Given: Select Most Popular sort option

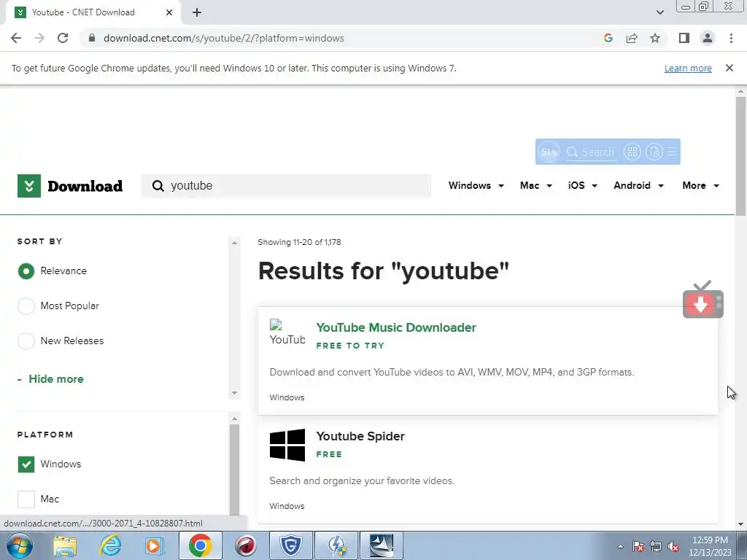Looking at the screenshot, I should pyautogui.click(x=26, y=306).
